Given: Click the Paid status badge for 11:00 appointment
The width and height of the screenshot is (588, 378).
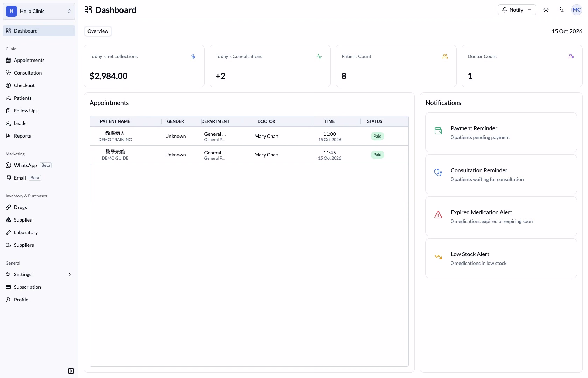Looking at the screenshot, I should coord(377,136).
